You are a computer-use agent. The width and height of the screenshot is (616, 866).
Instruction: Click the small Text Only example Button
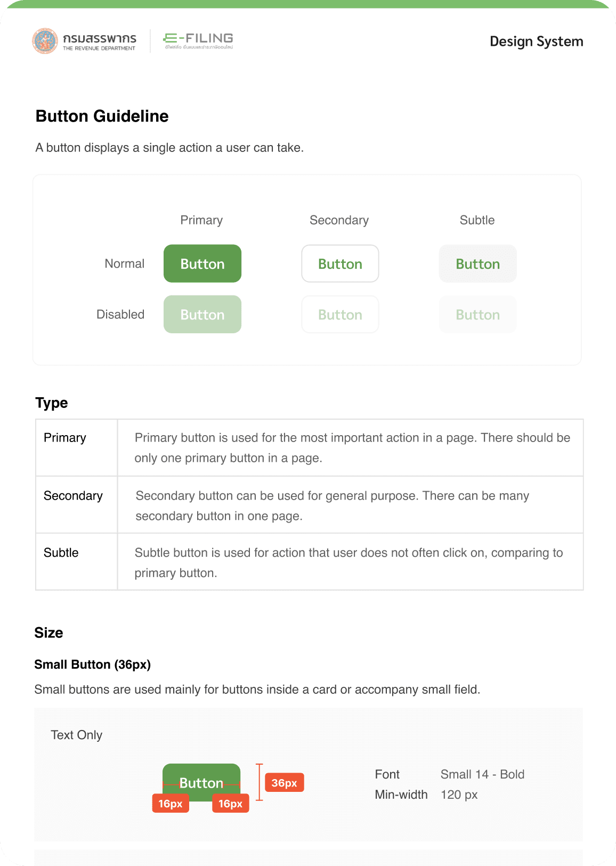tap(201, 782)
